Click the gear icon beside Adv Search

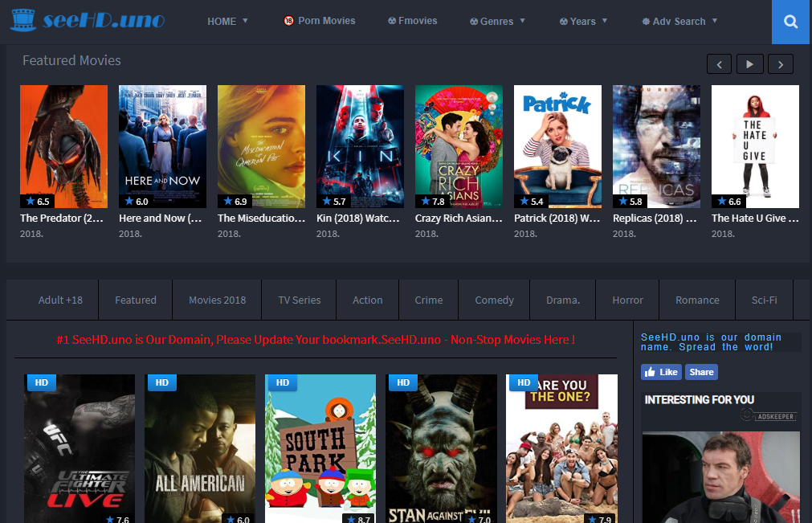(646, 21)
